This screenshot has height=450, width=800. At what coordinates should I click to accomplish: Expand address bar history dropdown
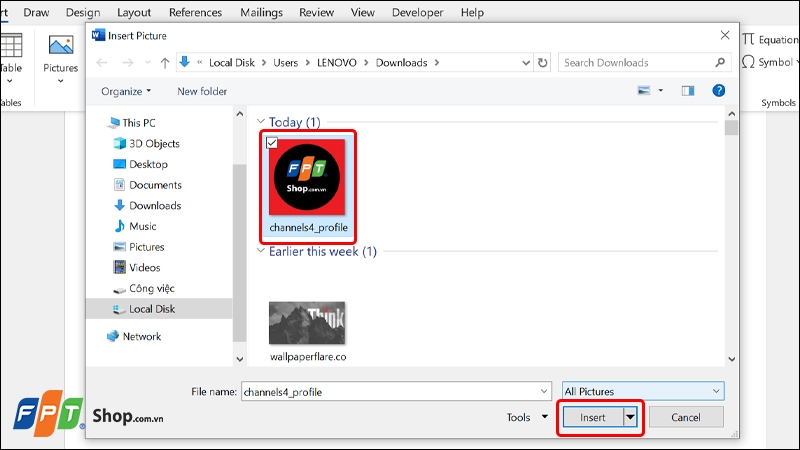(526, 63)
